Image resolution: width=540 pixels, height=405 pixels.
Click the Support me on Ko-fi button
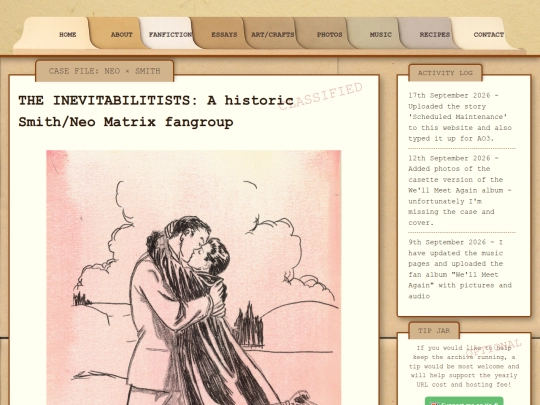(464, 401)
